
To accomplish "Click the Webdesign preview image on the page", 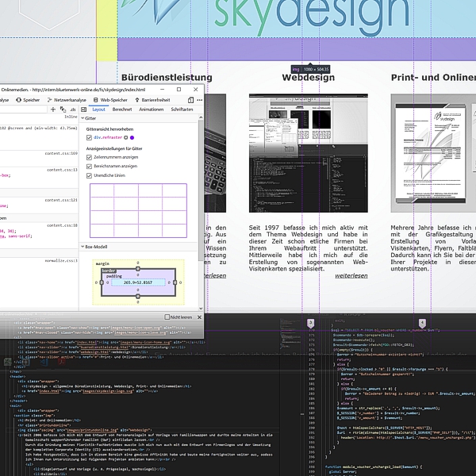I will click(309, 153).
